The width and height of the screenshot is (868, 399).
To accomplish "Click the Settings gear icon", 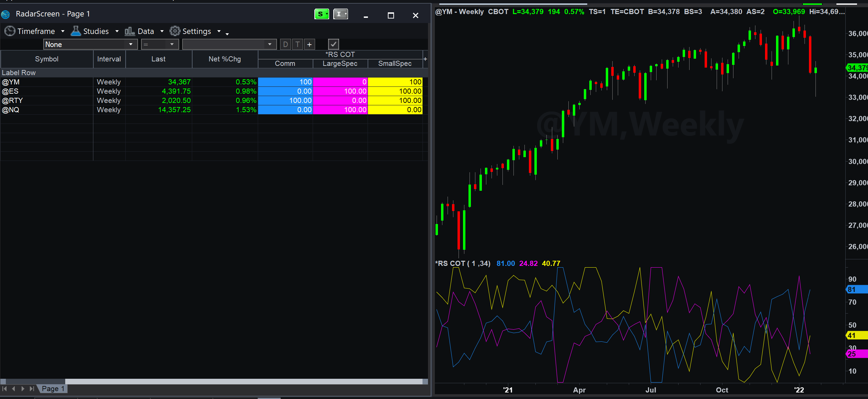I will 175,31.
